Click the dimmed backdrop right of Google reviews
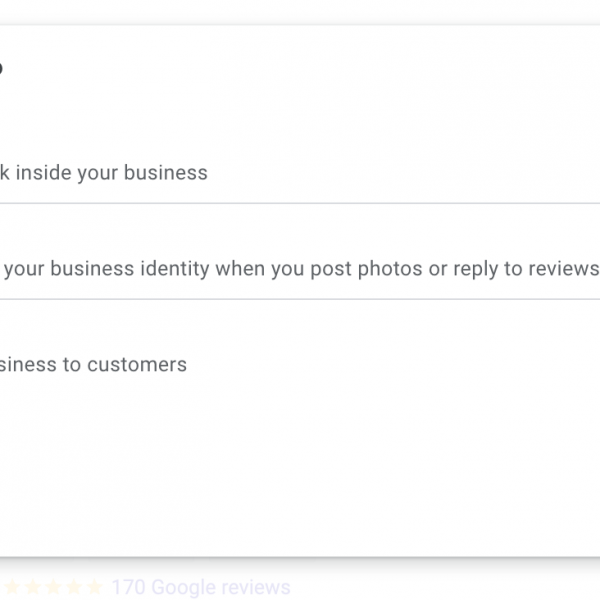 [450, 587]
